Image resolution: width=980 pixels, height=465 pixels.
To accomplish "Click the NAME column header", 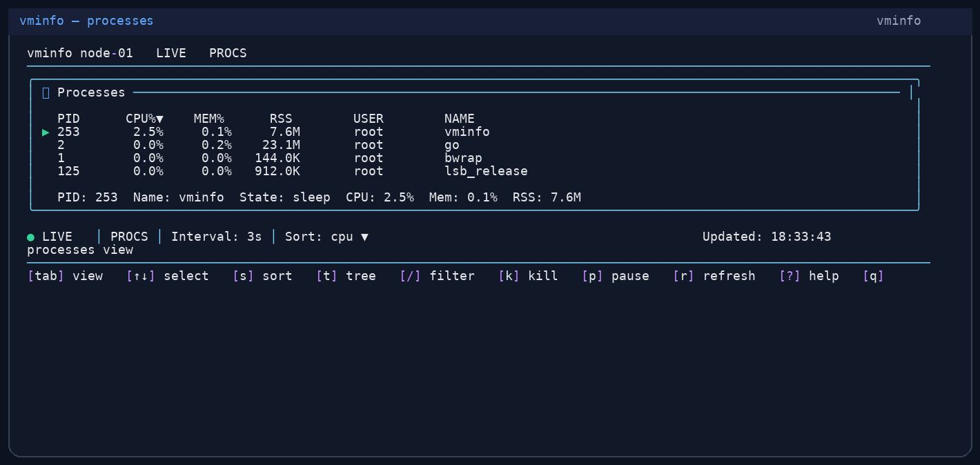I will [460, 119].
